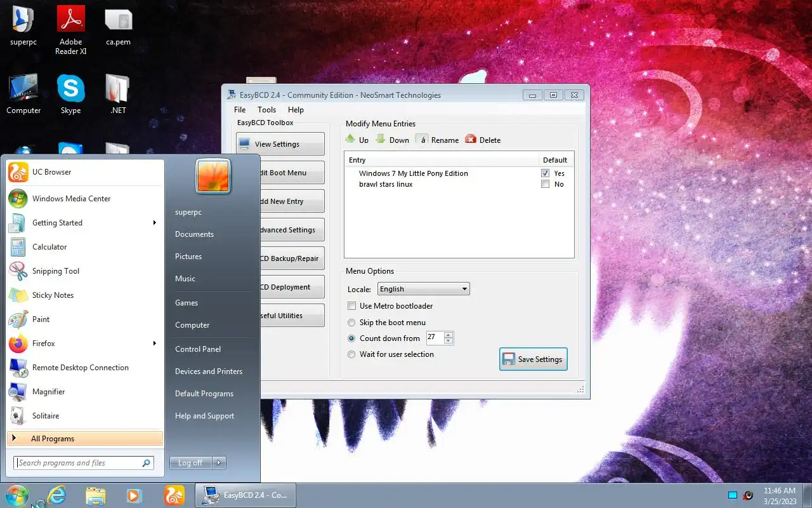Image resolution: width=812 pixels, height=508 pixels.
Task: Open the Help menu in EasyBCD
Action: [296, 110]
